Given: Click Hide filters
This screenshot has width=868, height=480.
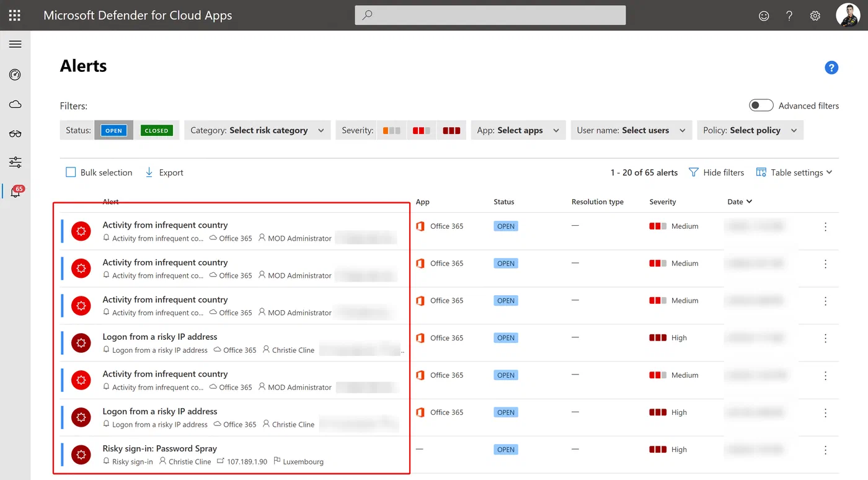Looking at the screenshot, I should click(x=716, y=172).
